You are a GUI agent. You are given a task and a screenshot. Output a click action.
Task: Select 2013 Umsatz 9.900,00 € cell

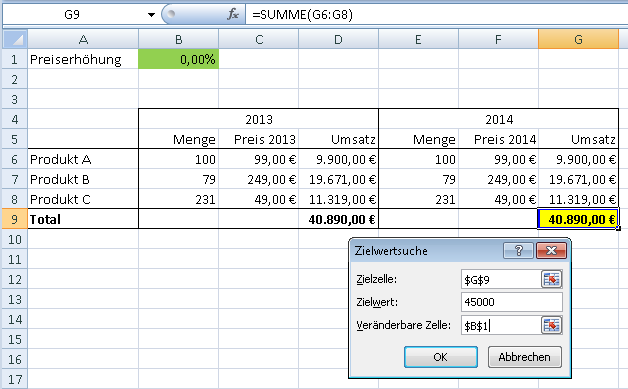pos(338,159)
